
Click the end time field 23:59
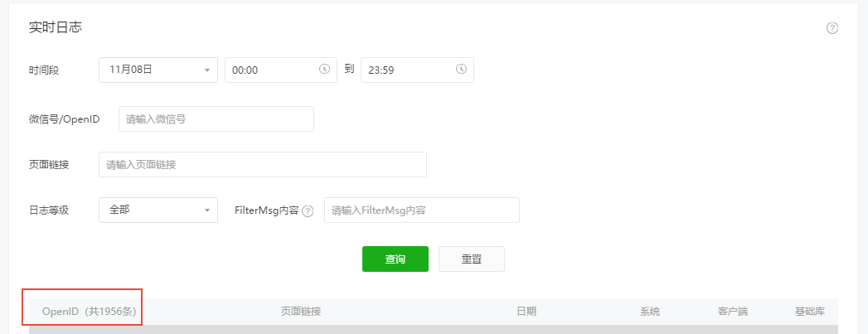417,70
